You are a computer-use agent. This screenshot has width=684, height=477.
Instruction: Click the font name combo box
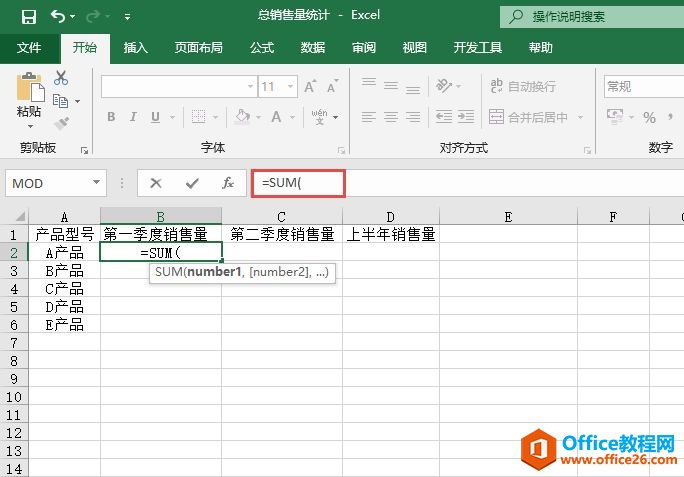point(178,86)
